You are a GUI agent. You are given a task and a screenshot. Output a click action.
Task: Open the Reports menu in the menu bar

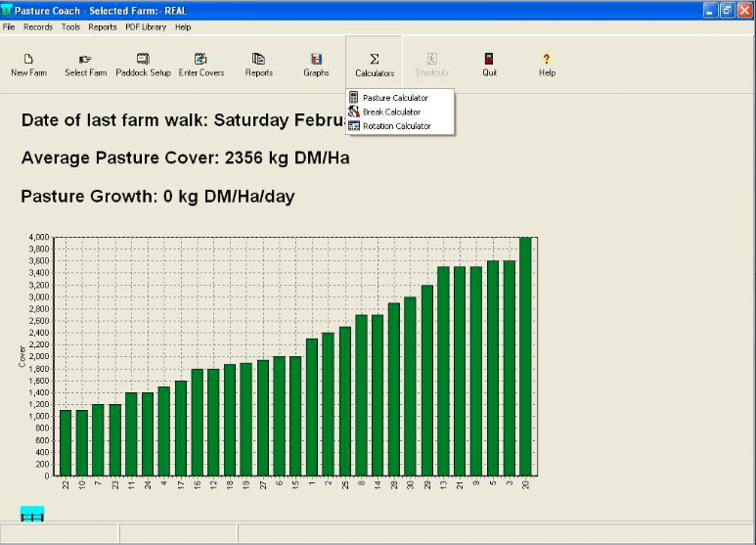[x=103, y=26]
